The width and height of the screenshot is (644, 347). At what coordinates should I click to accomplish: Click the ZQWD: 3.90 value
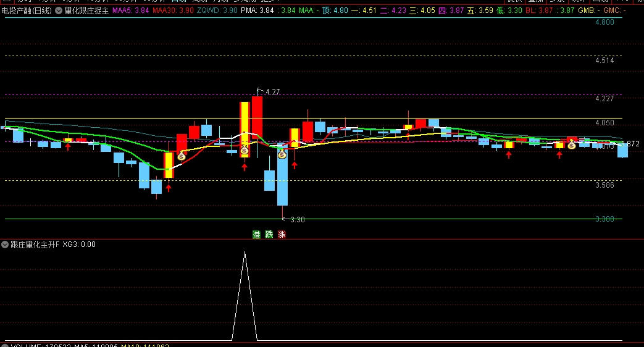tap(217, 10)
